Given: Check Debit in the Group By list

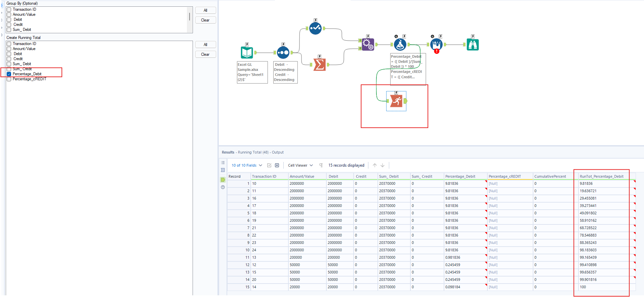Looking at the screenshot, I should [9, 19].
